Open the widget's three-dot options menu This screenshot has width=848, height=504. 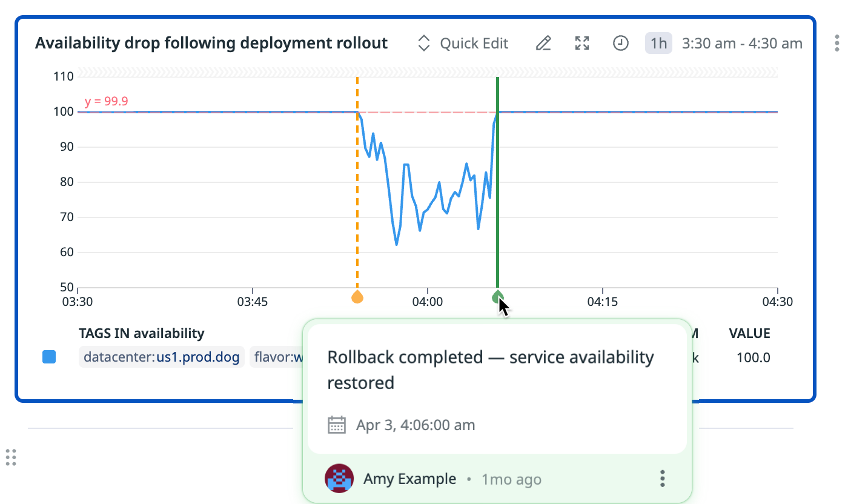(x=836, y=44)
